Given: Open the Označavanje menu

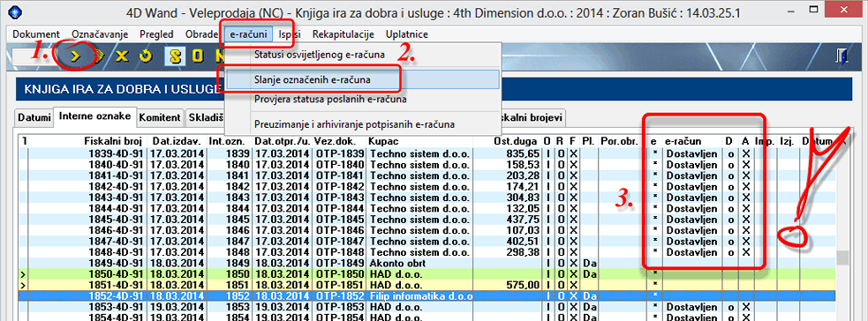Looking at the screenshot, I should (x=99, y=34).
